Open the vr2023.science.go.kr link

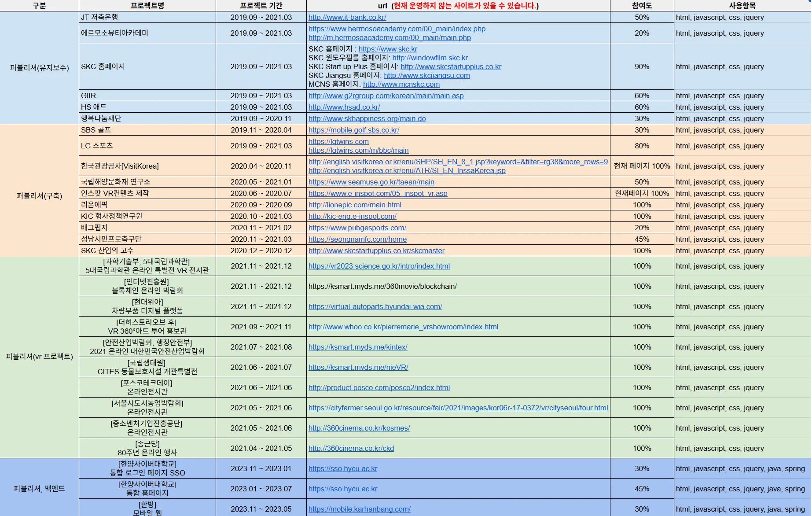click(x=379, y=266)
